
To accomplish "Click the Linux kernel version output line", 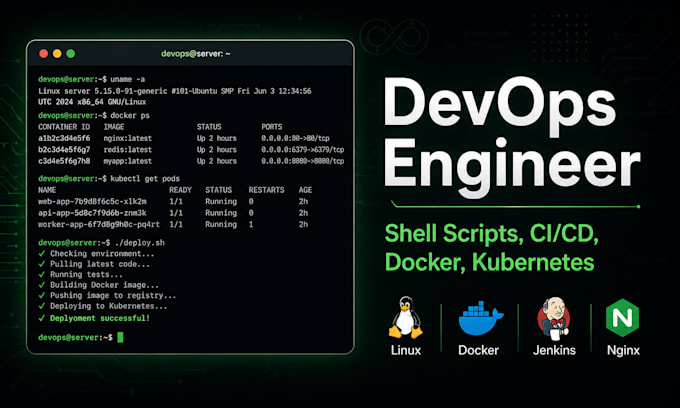I will pos(175,91).
